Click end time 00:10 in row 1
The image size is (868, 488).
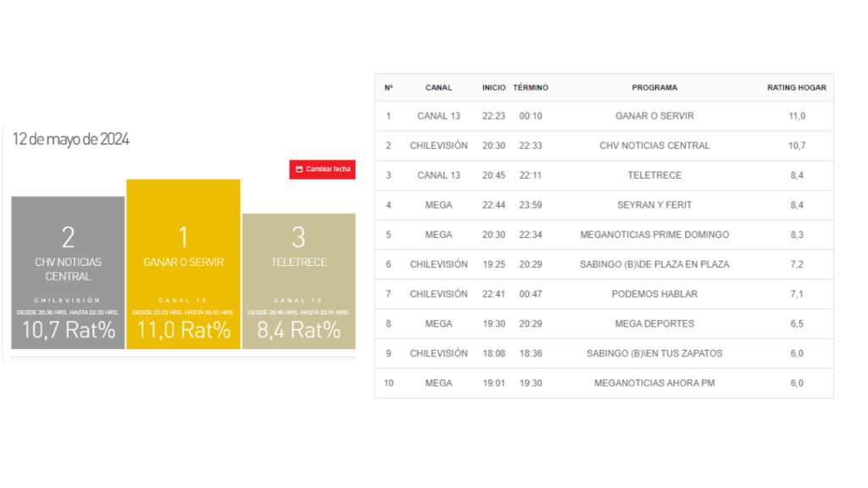click(x=531, y=116)
